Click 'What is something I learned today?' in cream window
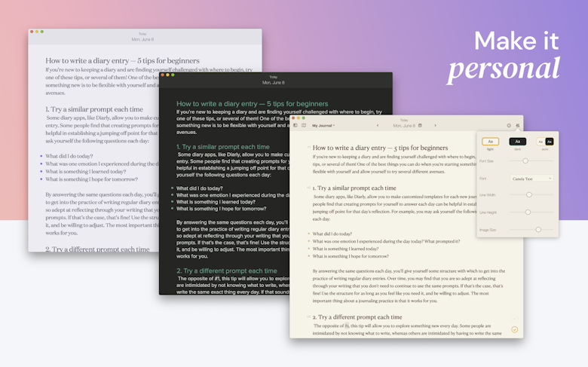588x367 pixels. 345,249
